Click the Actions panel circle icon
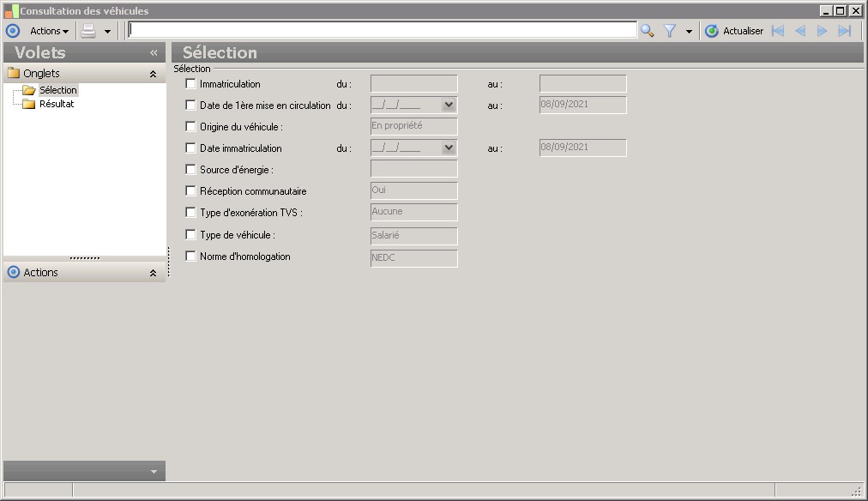 point(13,272)
